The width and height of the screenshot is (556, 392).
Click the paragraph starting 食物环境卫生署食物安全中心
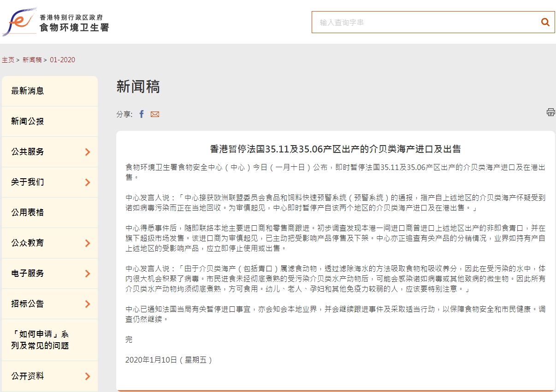(335, 172)
